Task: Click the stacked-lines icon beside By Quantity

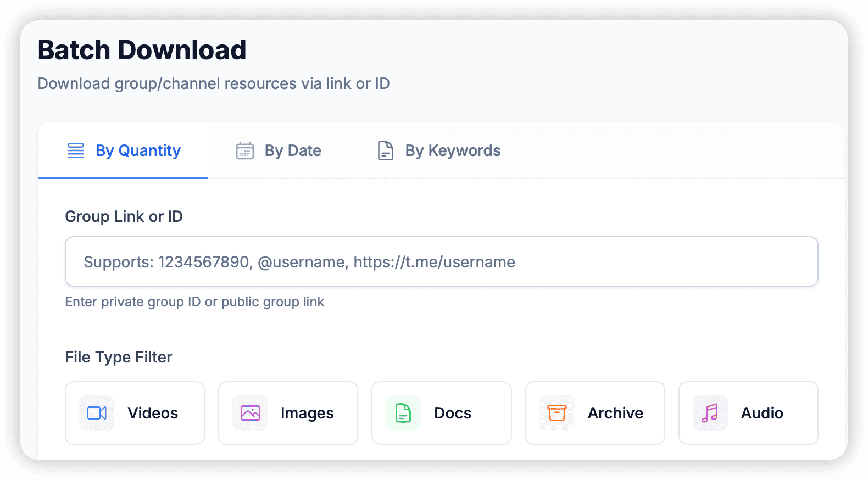Action: (76, 150)
